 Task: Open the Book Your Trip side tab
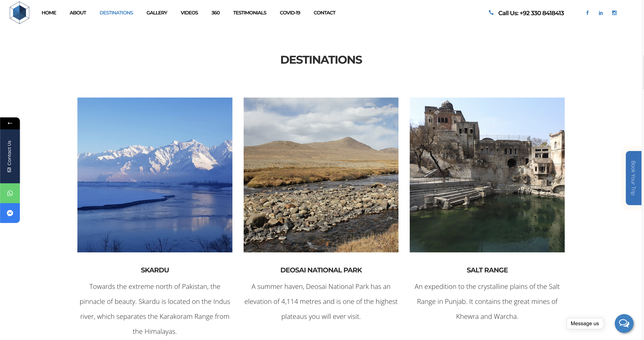(633, 178)
